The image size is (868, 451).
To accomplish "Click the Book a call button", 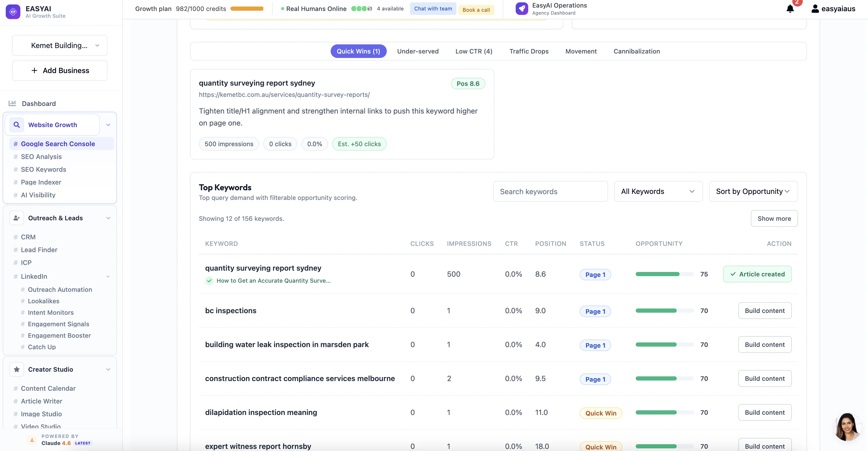I will 476,10.
